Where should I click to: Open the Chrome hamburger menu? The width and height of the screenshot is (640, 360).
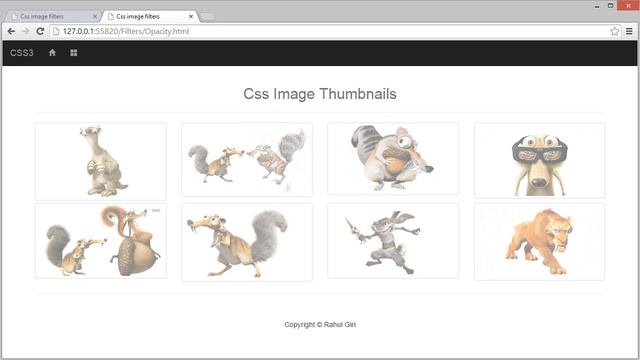click(629, 31)
